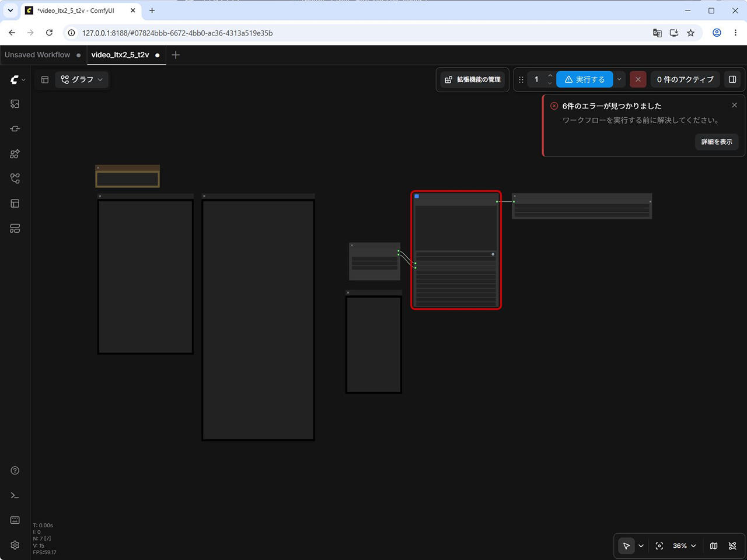
Task: Select the yellow-bordered note node
Action: 127,176
